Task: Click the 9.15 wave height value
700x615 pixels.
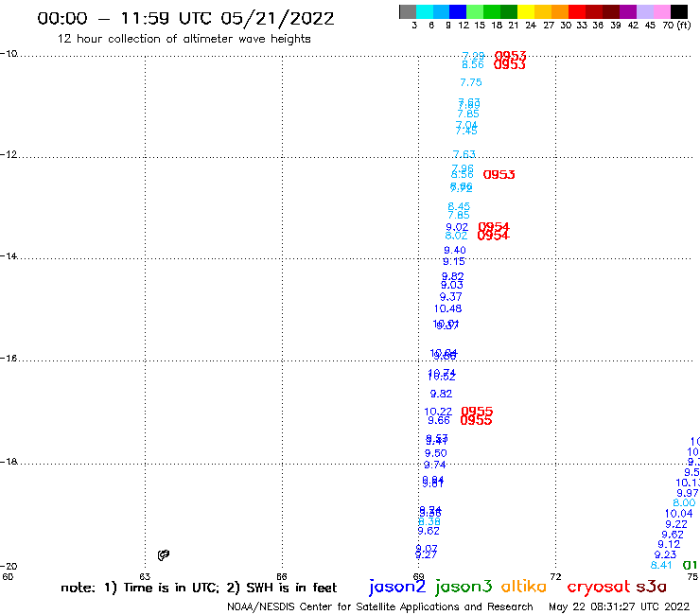Action: pos(454,261)
